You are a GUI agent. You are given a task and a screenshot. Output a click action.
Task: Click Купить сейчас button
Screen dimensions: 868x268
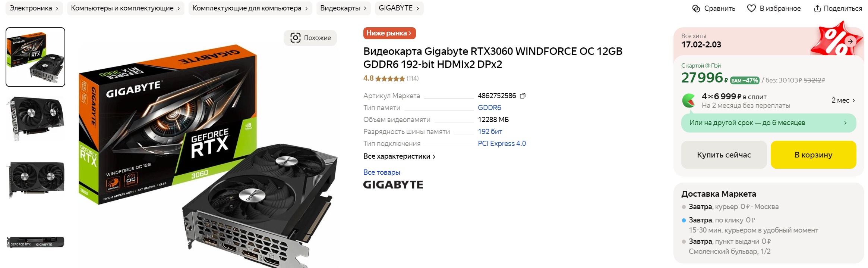pyautogui.click(x=724, y=155)
